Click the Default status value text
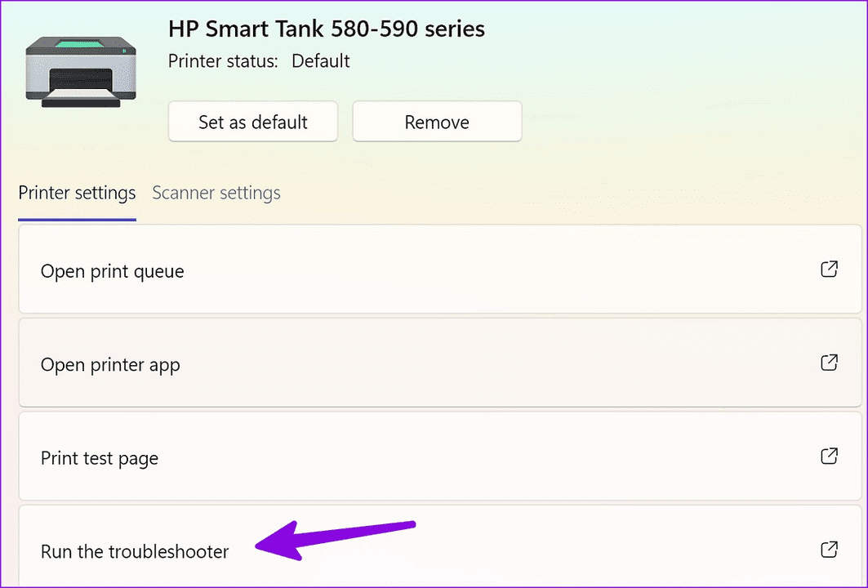The image size is (868, 588). pyautogui.click(x=321, y=61)
